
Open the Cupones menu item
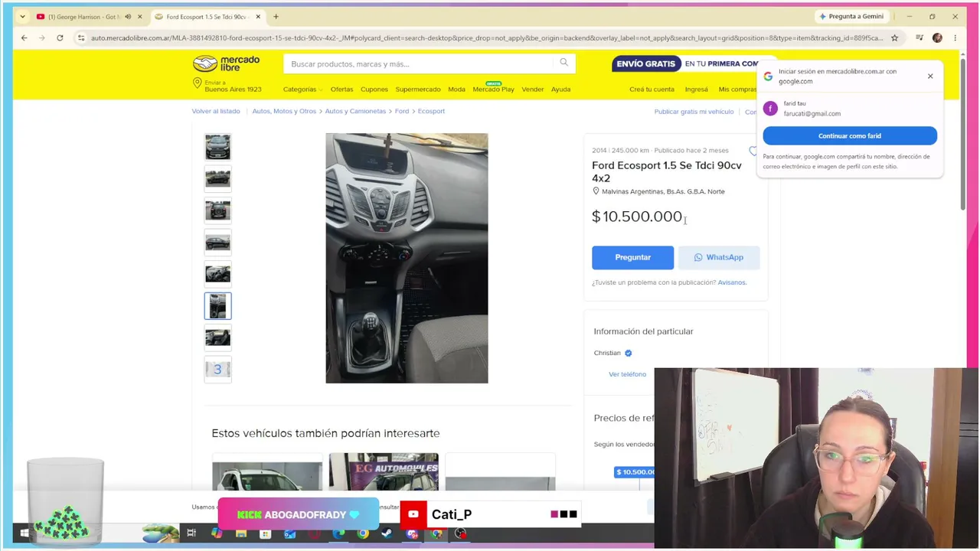[374, 90]
